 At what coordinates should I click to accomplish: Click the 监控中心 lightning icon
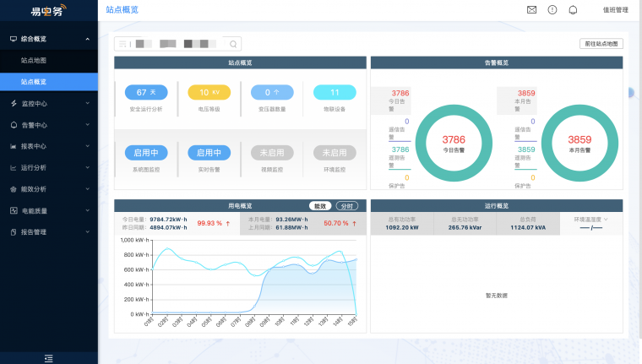[x=14, y=104]
